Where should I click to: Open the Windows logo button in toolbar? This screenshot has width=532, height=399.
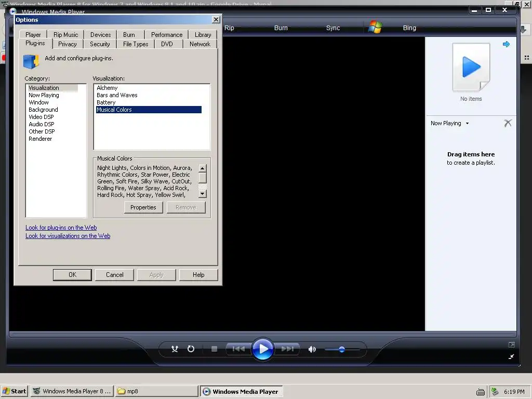click(375, 27)
